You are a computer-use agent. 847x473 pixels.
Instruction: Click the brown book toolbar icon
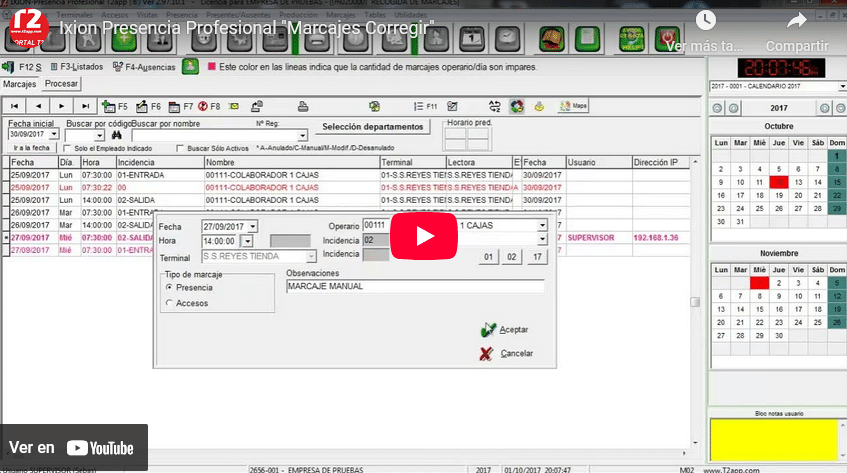(x=552, y=39)
